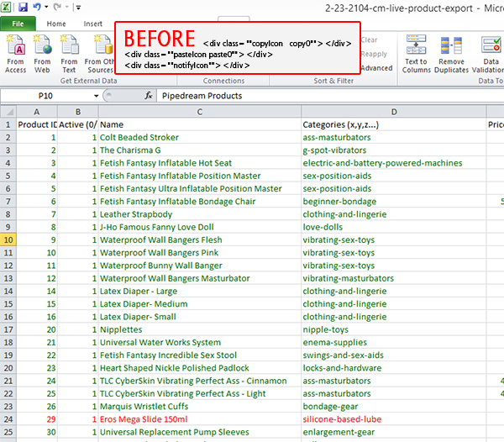Select column A header
The width and height of the screenshot is (504, 442).
point(37,112)
